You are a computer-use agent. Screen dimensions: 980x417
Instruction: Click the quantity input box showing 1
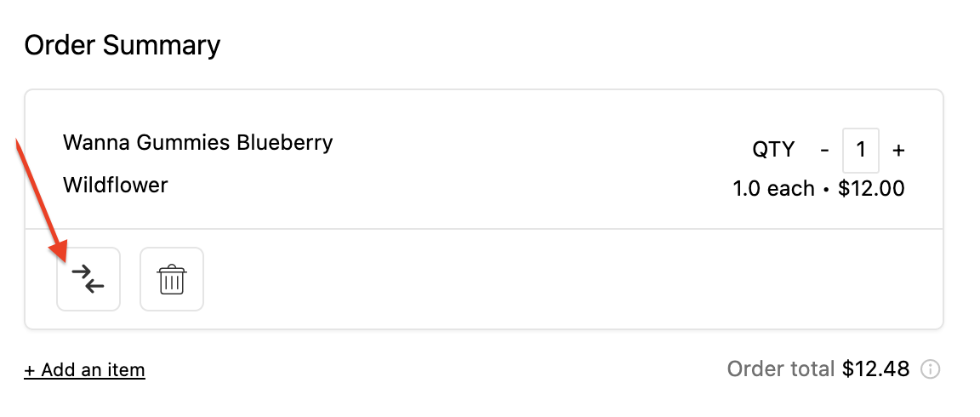(x=861, y=150)
